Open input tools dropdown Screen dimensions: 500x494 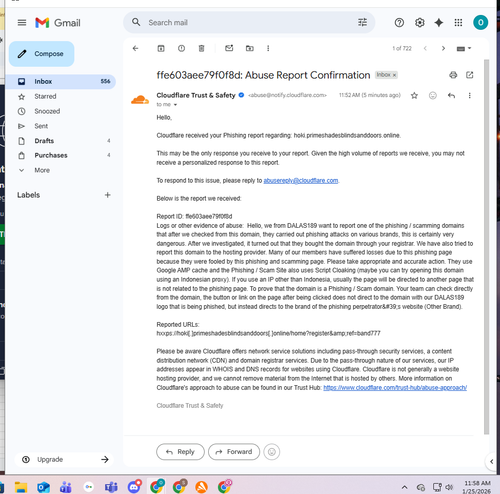tap(463, 49)
